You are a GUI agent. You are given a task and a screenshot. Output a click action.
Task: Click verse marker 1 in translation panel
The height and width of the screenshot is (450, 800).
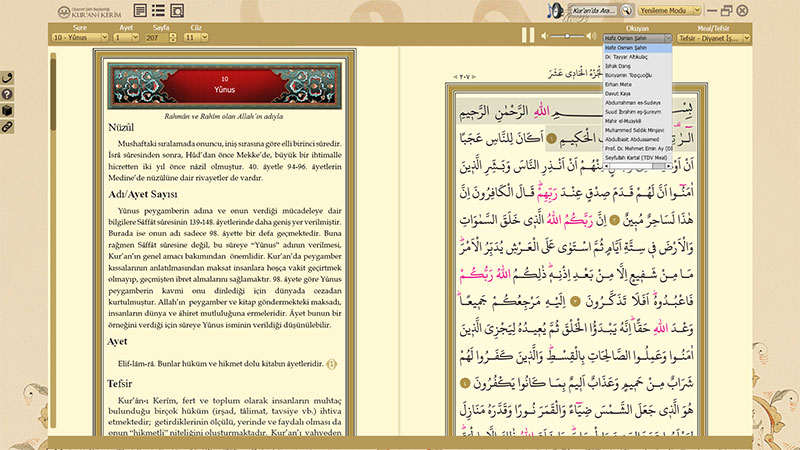click(332, 364)
